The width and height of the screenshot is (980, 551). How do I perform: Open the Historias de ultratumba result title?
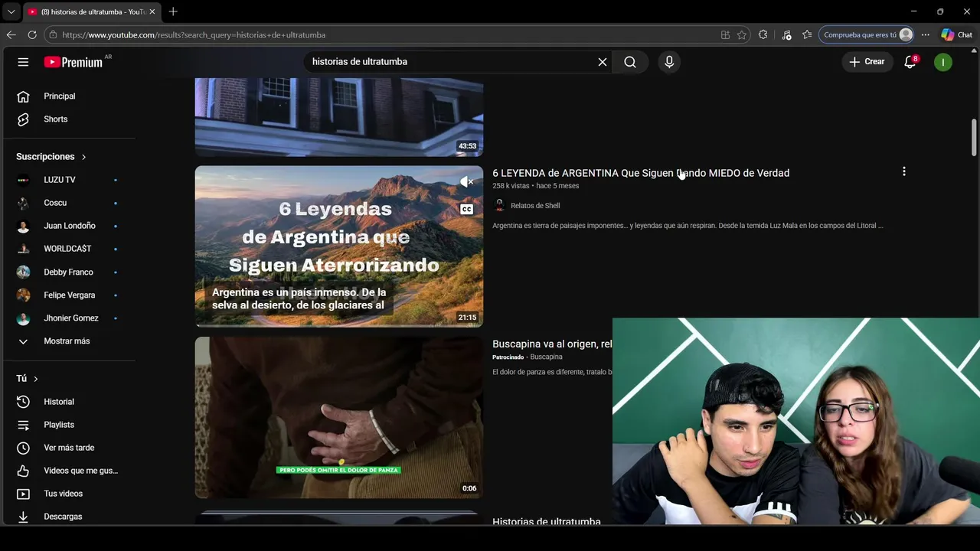click(547, 521)
